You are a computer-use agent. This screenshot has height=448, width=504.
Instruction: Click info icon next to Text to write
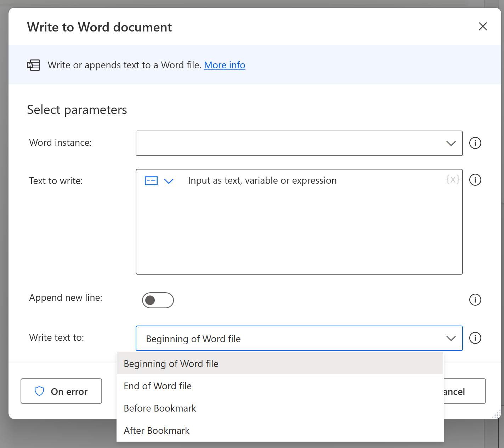(475, 180)
